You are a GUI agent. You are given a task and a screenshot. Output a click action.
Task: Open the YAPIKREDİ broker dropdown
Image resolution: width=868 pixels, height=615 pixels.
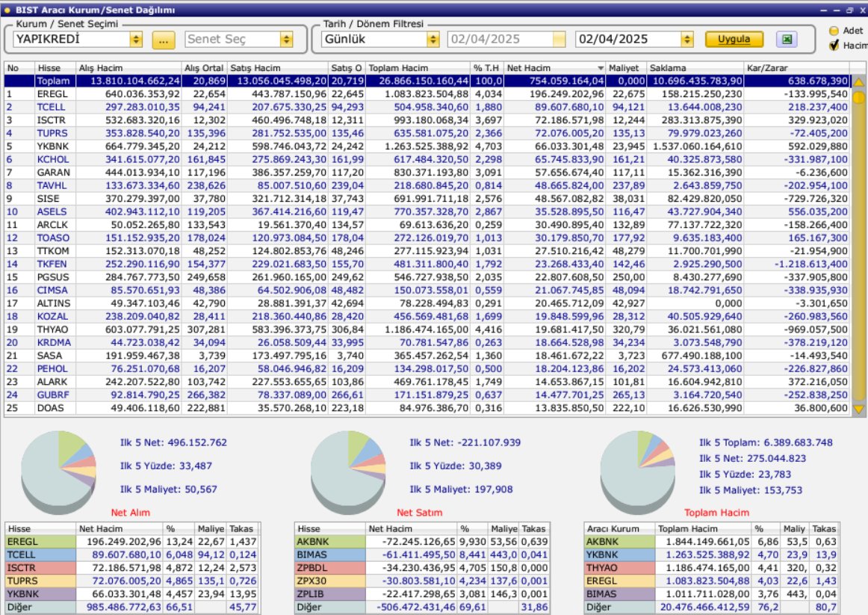136,40
